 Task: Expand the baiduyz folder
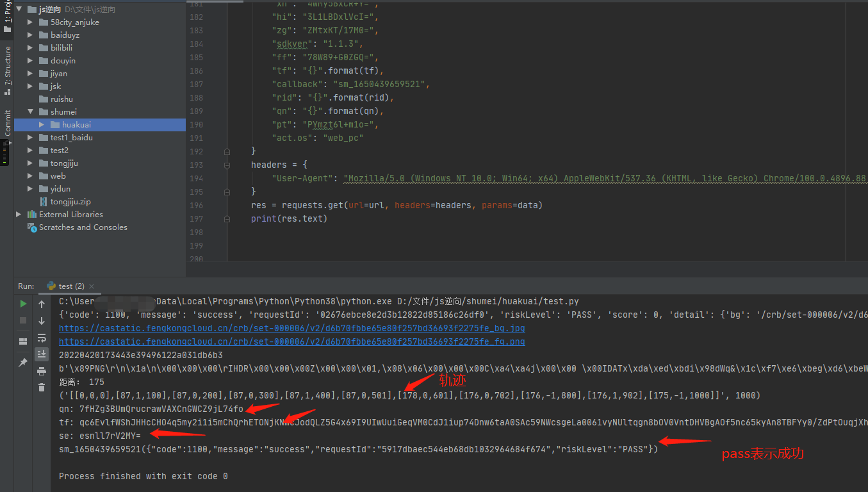coord(30,35)
